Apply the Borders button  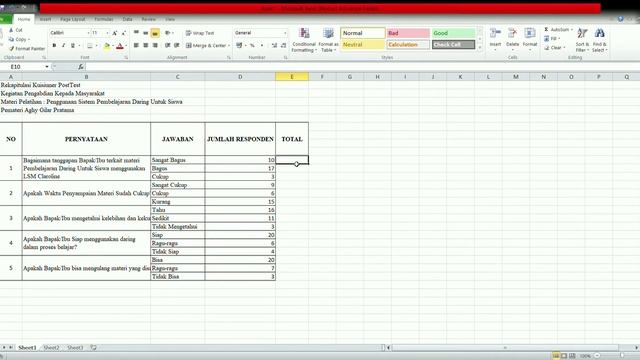coord(90,46)
